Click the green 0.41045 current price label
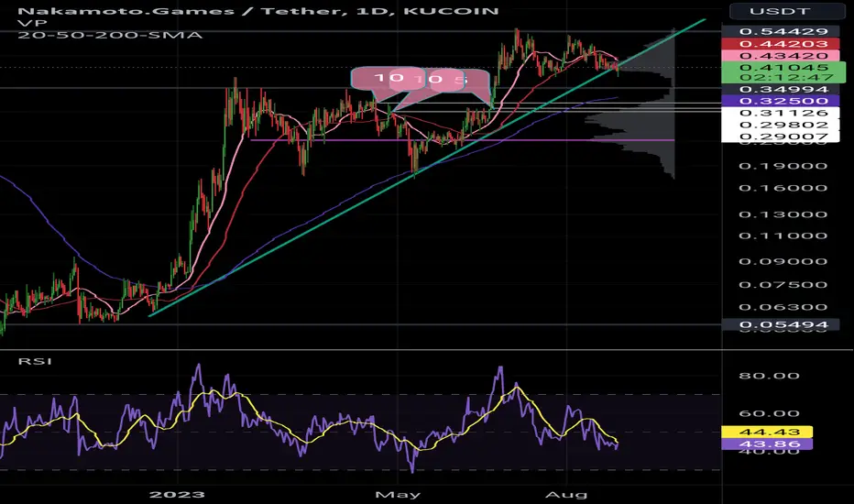The height and width of the screenshot is (504, 854). click(783, 68)
